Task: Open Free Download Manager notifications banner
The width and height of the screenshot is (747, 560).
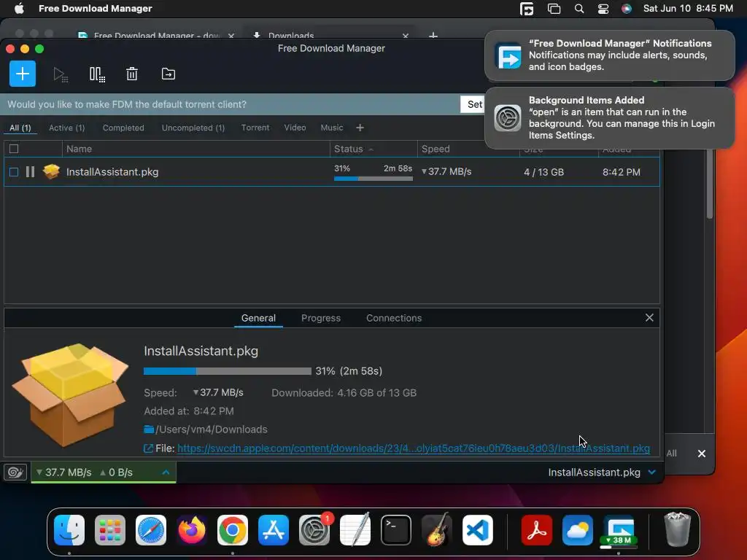Action: (x=609, y=55)
